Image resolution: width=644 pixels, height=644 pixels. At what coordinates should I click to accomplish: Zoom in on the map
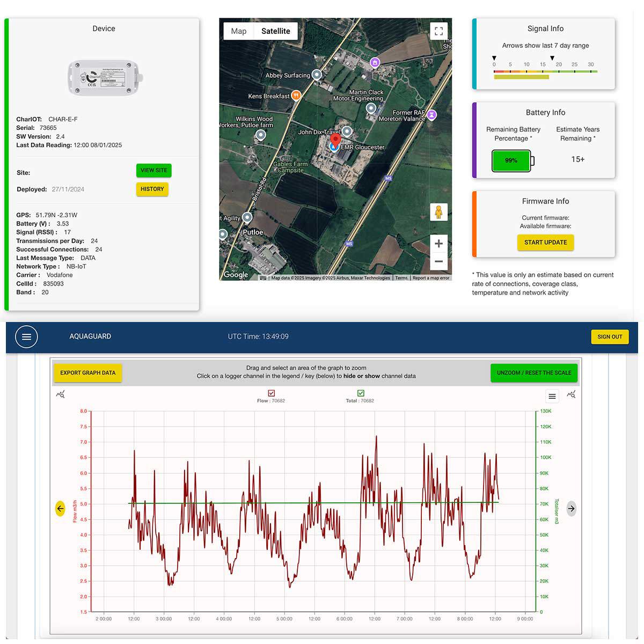(438, 244)
